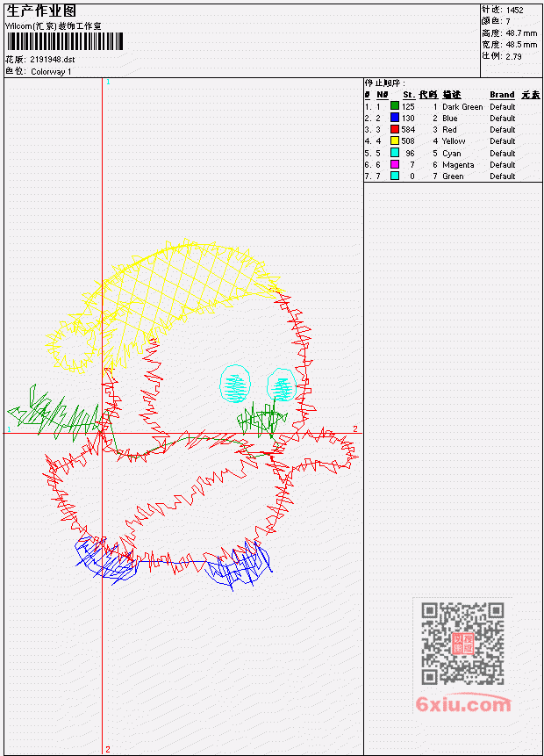
Task: Select the Colorway 1 label
Action: 51,71
